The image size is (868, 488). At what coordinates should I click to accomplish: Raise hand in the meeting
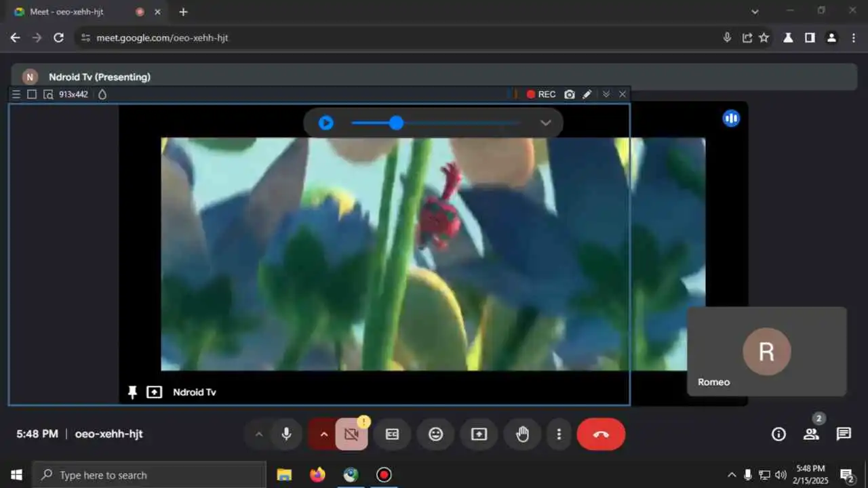pyautogui.click(x=522, y=434)
